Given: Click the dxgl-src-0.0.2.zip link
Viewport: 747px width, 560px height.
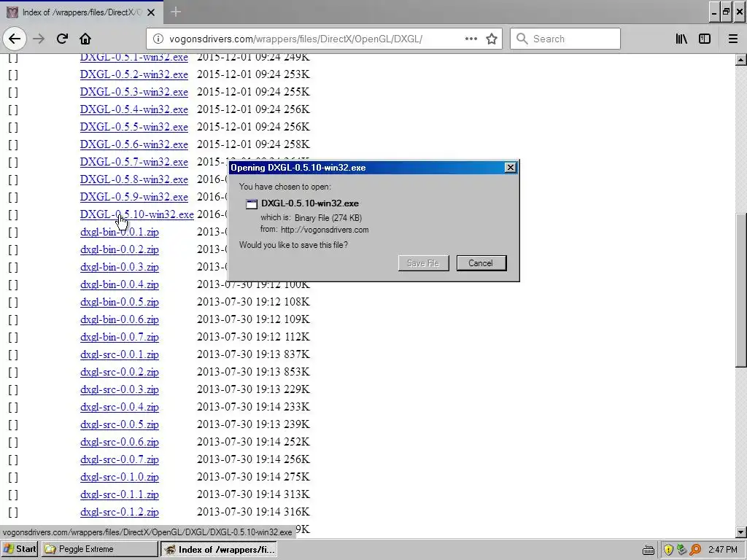Looking at the screenshot, I should pyautogui.click(x=120, y=372).
